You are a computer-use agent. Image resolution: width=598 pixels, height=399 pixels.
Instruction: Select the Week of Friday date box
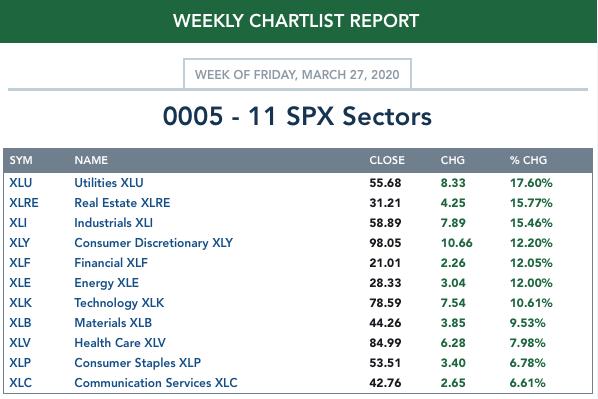[297, 74]
